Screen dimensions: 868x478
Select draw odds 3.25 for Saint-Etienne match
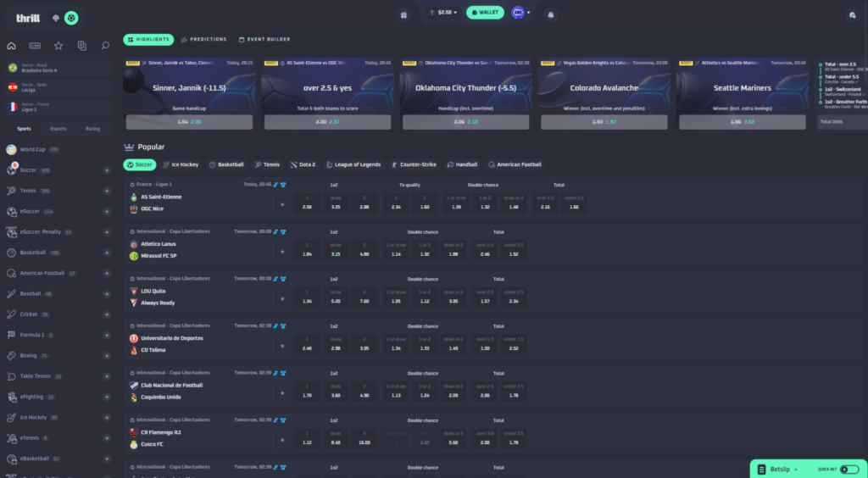tap(336, 203)
